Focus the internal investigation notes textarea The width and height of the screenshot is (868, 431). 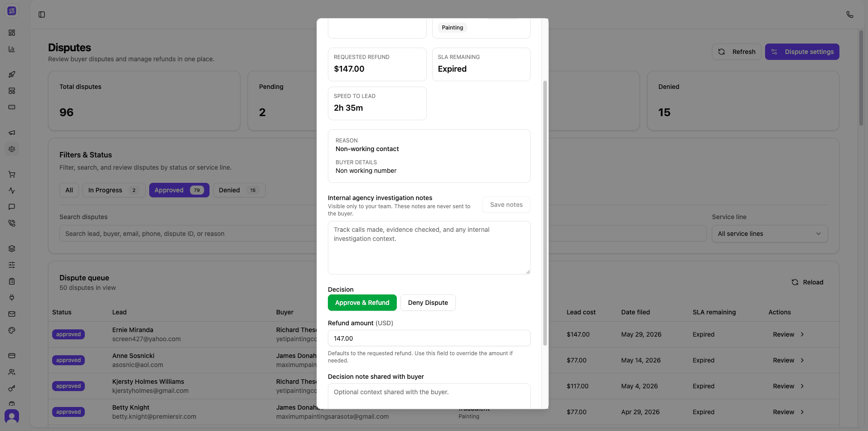pyautogui.click(x=429, y=248)
